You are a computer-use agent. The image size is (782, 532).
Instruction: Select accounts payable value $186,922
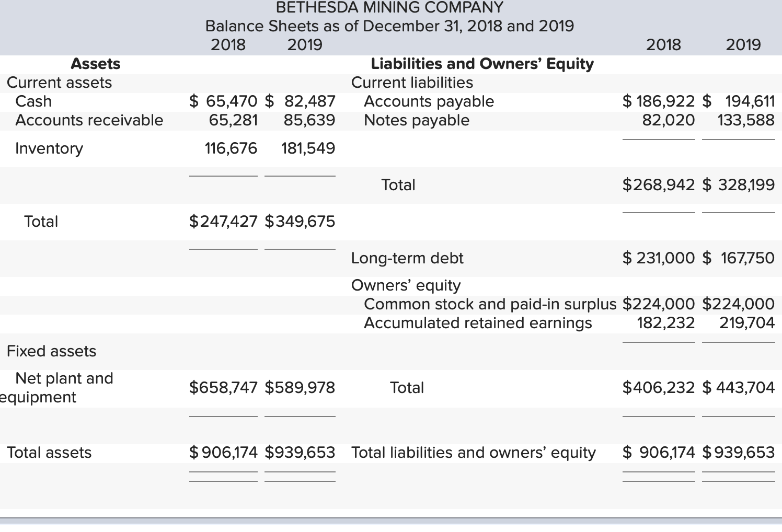click(x=659, y=101)
